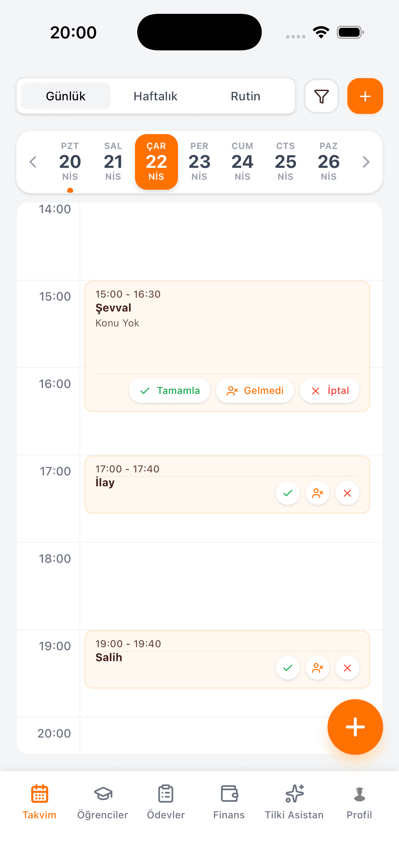This screenshot has width=399, height=868.
Task: Cancel Salih's lesson with red X
Action: pyautogui.click(x=347, y=667)
